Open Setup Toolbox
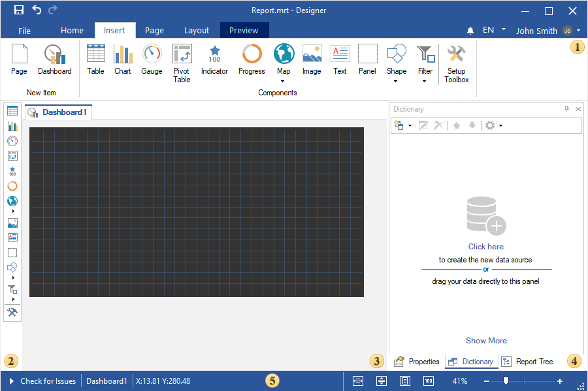 (456, 63)
